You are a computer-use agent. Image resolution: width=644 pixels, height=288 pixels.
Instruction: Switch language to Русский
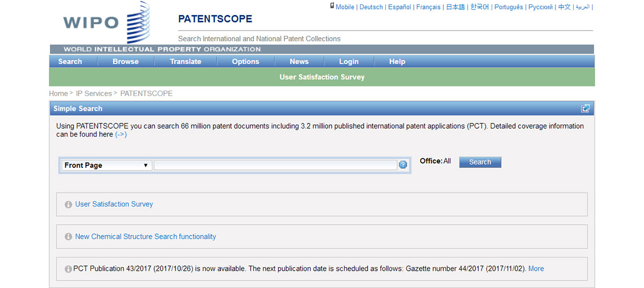[x=540, y=7]
